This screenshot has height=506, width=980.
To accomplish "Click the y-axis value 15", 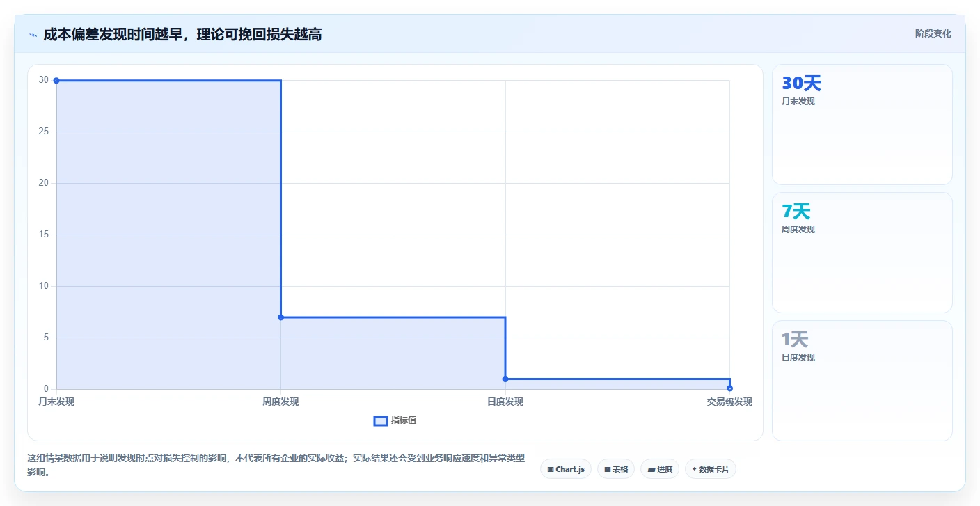I will tap(44, 235).
